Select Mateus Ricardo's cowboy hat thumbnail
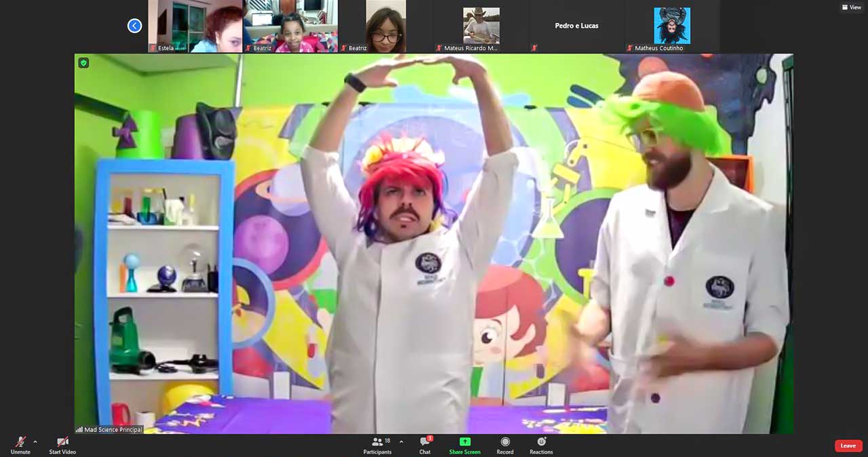The image size is (868, 457). (x=481, y=26)
